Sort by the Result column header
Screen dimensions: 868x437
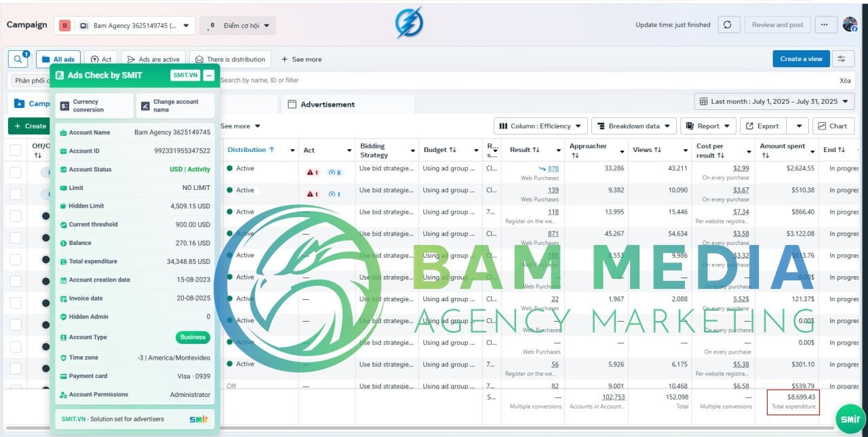525,150
